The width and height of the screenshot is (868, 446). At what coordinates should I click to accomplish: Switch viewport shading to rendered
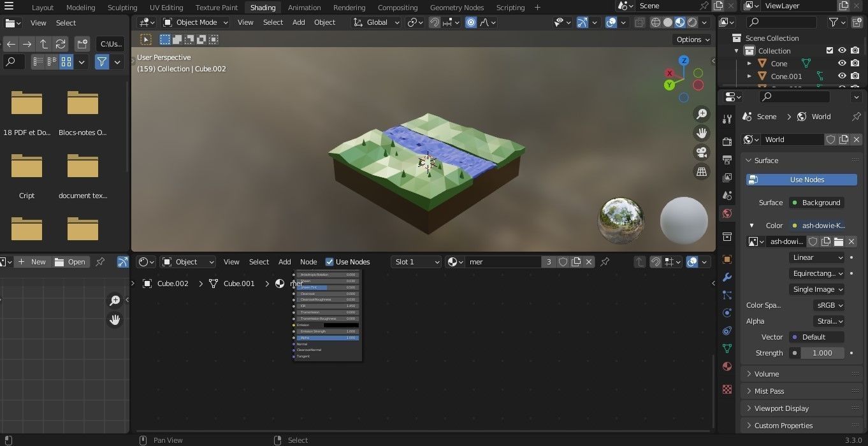(x=692, y=22)
